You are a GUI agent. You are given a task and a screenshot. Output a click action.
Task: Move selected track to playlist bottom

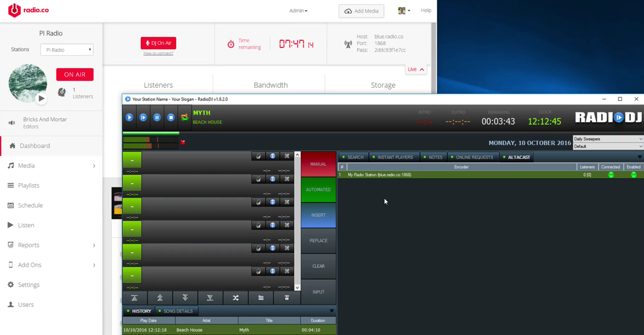click(210, 298)
